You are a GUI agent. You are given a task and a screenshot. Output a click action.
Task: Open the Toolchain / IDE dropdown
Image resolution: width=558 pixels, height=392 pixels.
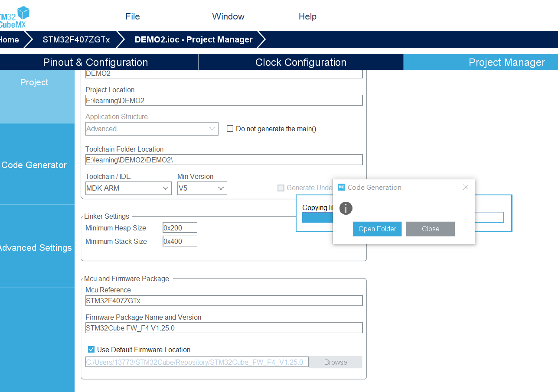click(128, 188)
